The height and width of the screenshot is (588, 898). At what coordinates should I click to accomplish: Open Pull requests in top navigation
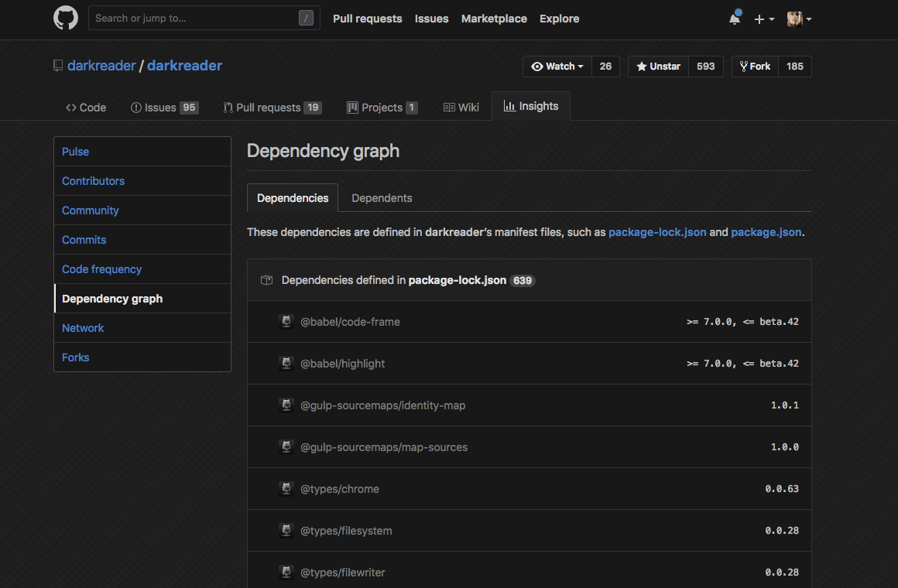pyautogui.click(x=368, y=19)
